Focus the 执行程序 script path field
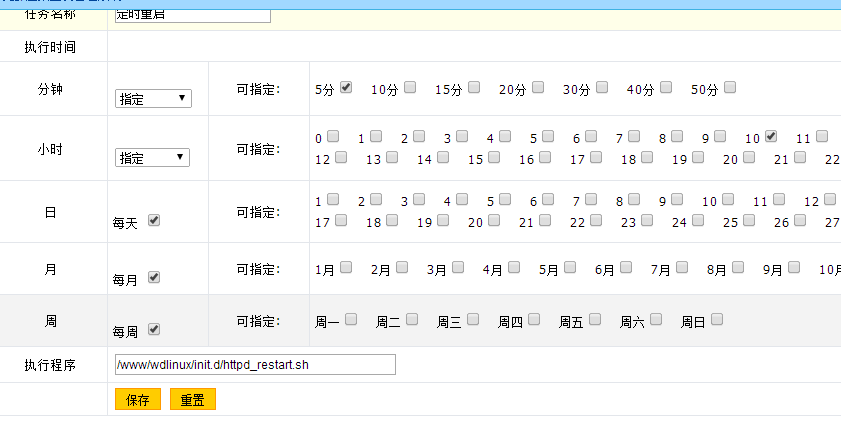This screenshot has height=426, width=841. pos(255,364)
